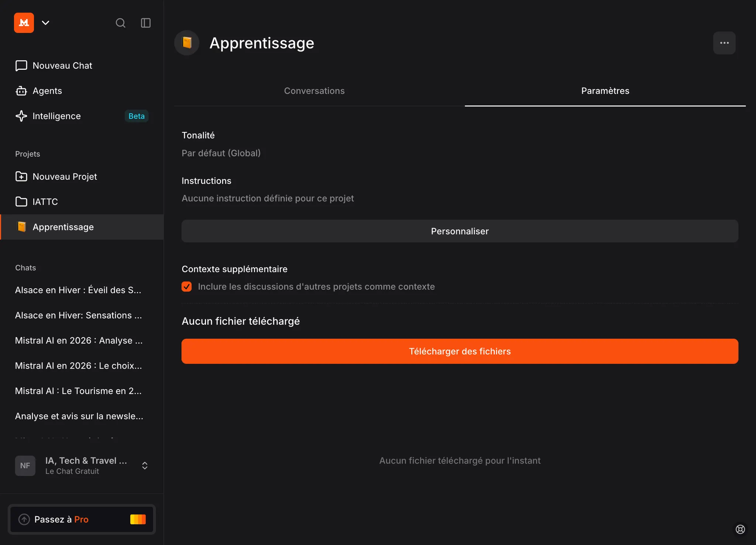Select the Paramètres tab
The image size is (756, 545).
pyautogui.click(x=605, y=91)
